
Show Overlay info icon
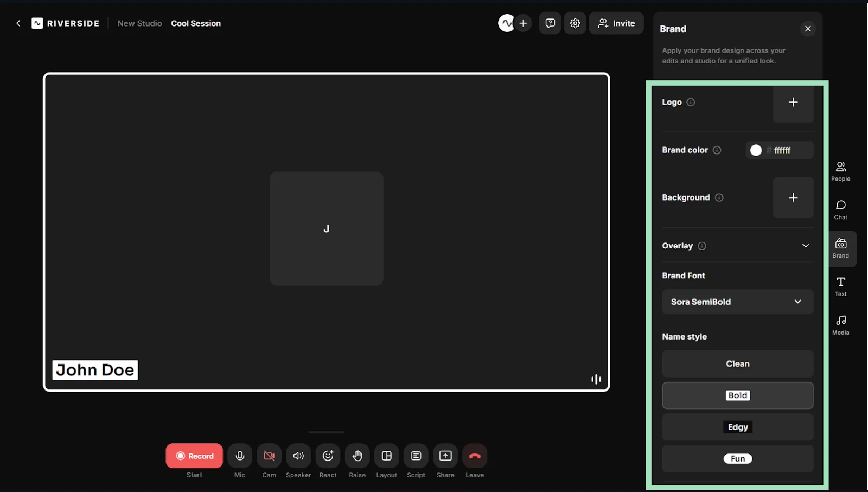702,246
